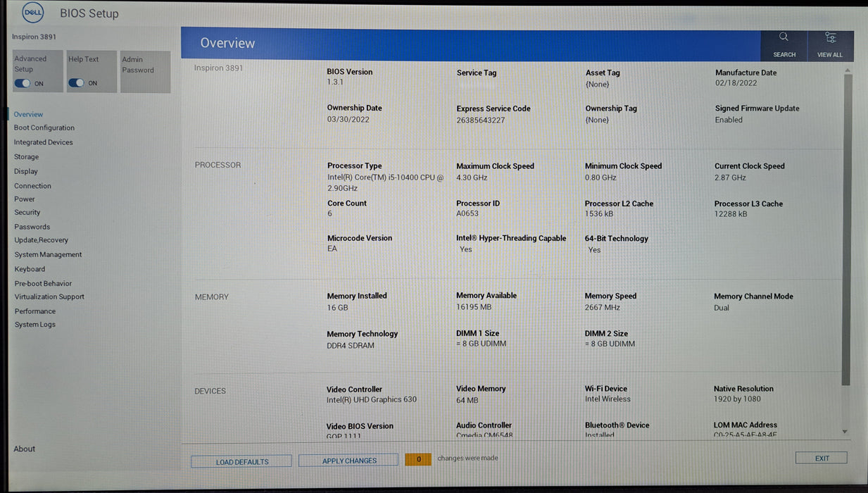Click Maximum Clock Speed 4.30 GHz
The image size is (868, 493).
click(x=472, y=177)
